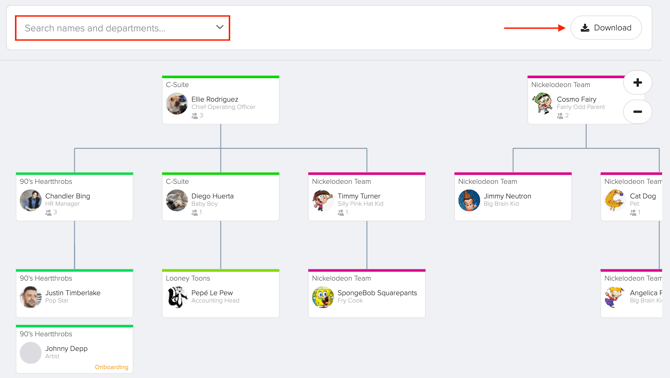Viewport: 670px width, 378px height.
Task: Click SpongeBob Squarepants' avatar
Action: pyautogui.click(x=323, y=297)
